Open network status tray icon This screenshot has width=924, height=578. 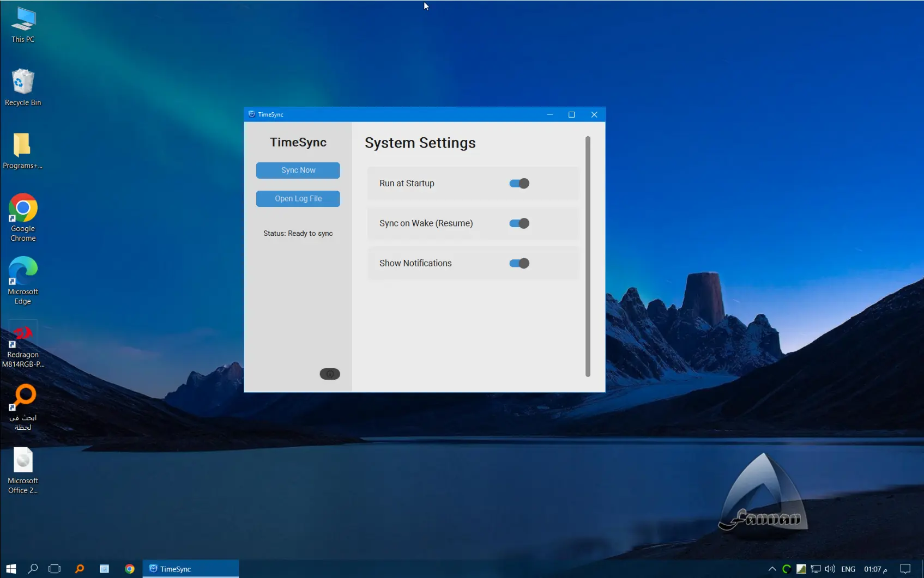click(x=816, y=569)
